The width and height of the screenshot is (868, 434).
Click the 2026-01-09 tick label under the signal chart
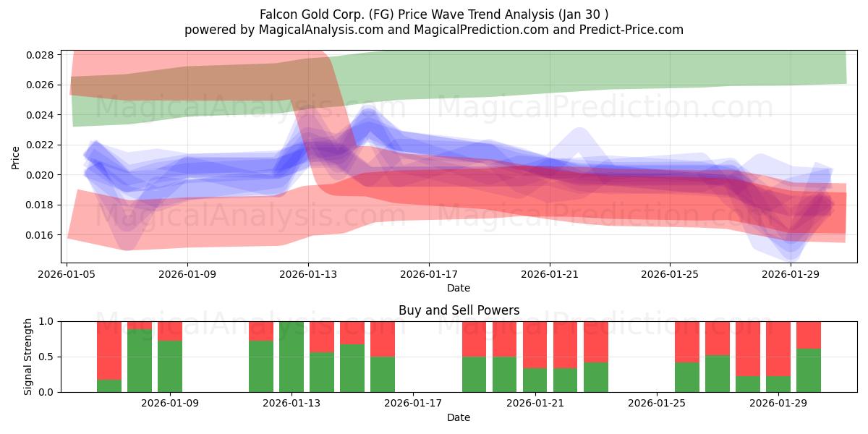click(x=171, y=404)
